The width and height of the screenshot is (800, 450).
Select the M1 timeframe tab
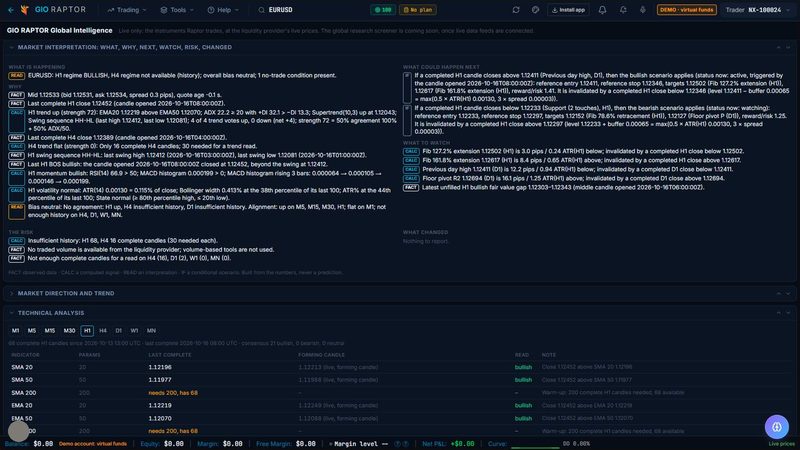click(15, 331)
